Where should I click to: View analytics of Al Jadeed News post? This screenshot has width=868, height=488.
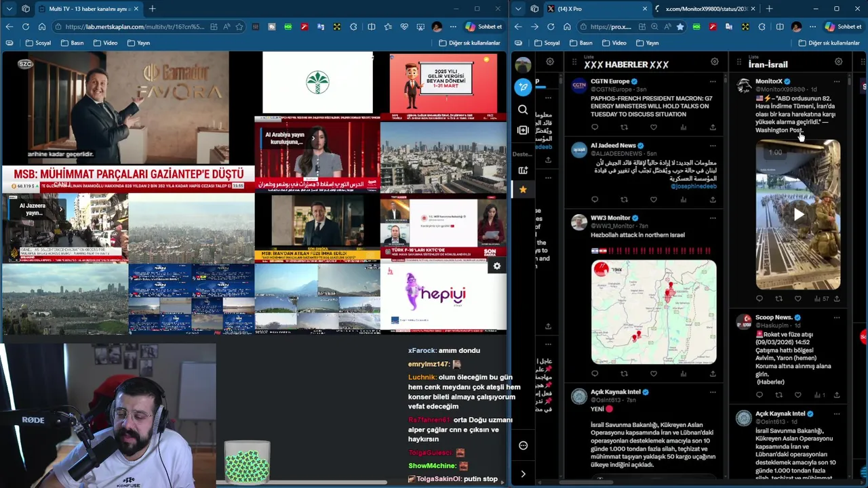683,199
